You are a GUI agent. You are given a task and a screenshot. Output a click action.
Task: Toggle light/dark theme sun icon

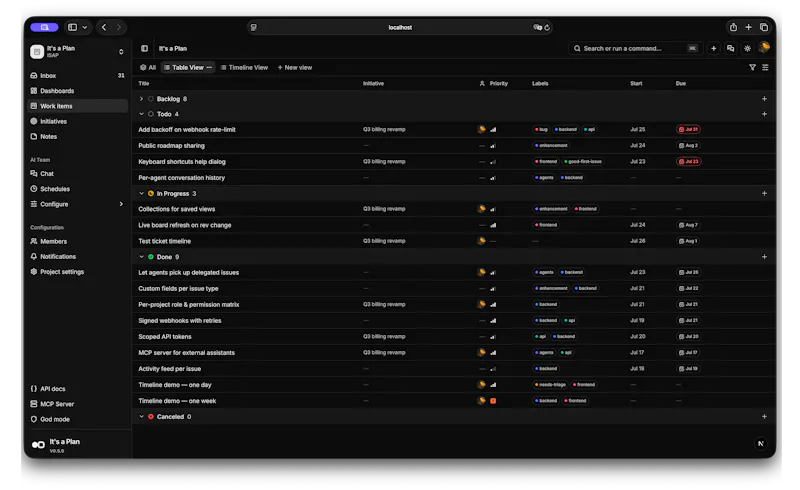[747, 48]
